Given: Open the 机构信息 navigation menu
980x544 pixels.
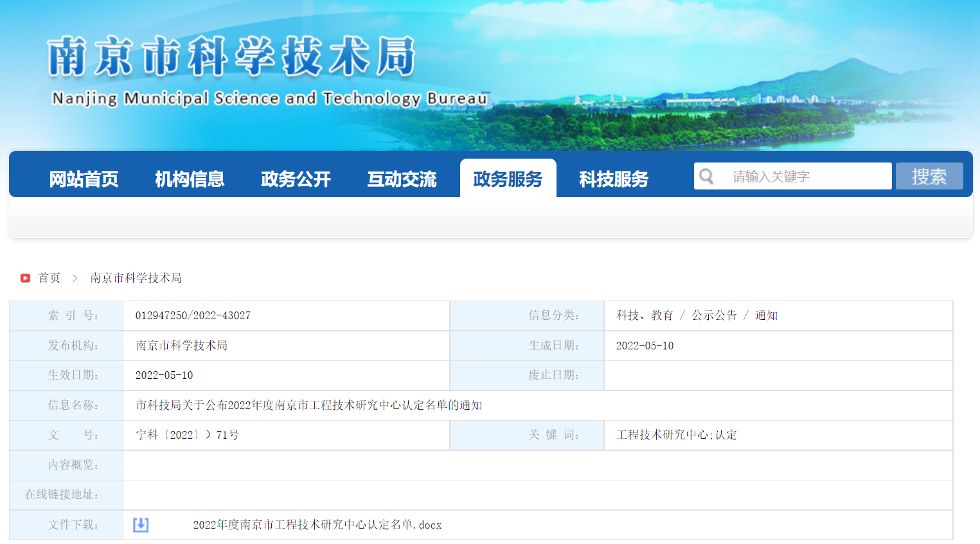Looking at the screenshot, I should [190, 179].
